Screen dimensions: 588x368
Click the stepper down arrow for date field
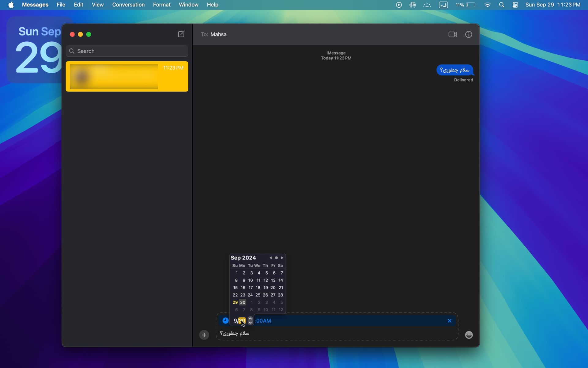click(x=250, y=322)
